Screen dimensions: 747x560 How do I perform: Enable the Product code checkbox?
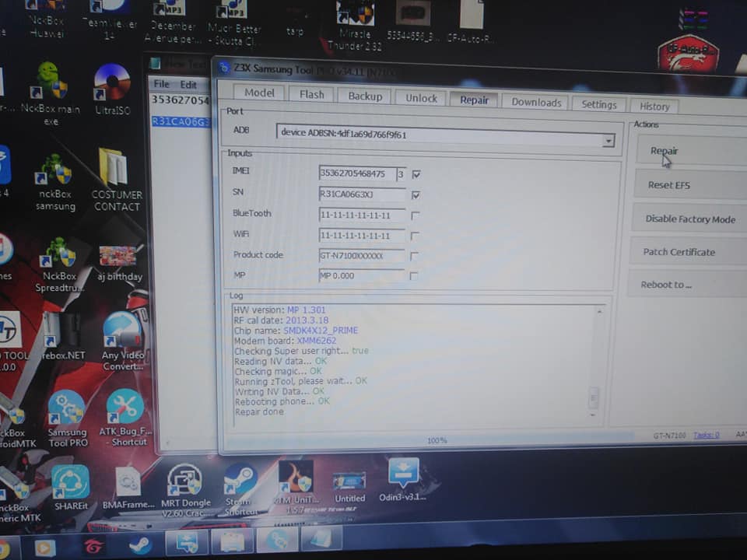click(x=414, y=256)
